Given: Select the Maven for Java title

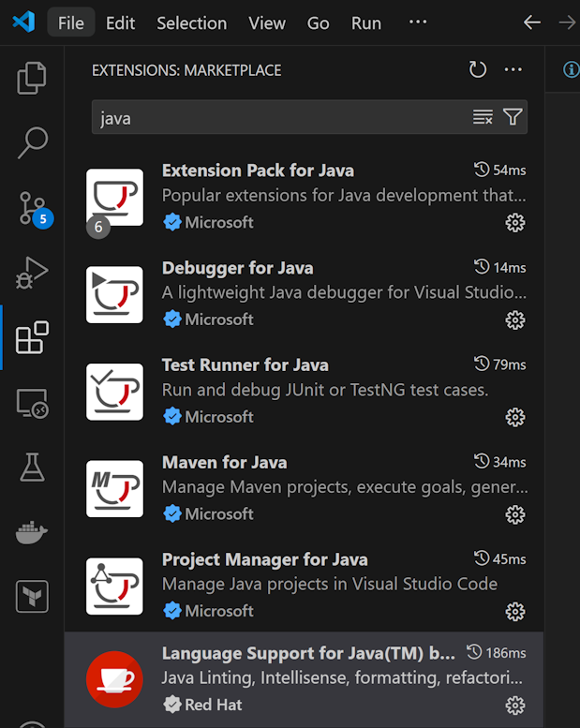Looking at the screenshot, I should 224,463.
